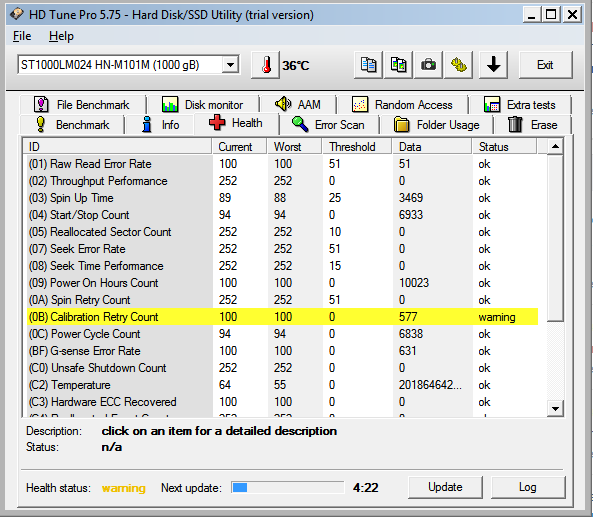Click the 577 data value
594x517 pixels.
pos(408,317)
